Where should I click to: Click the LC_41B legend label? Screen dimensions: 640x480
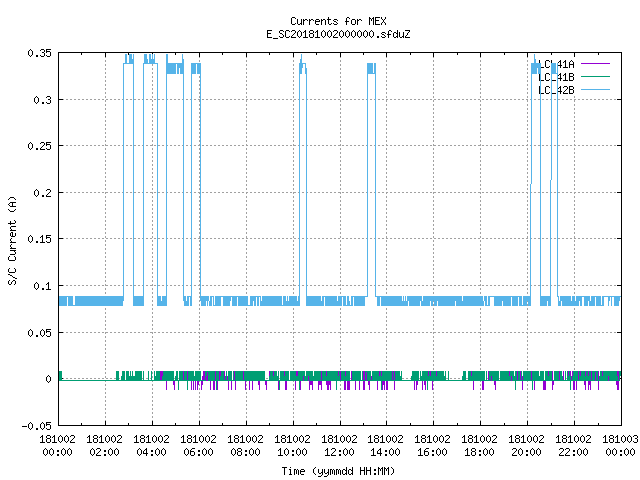pos(556,77)
